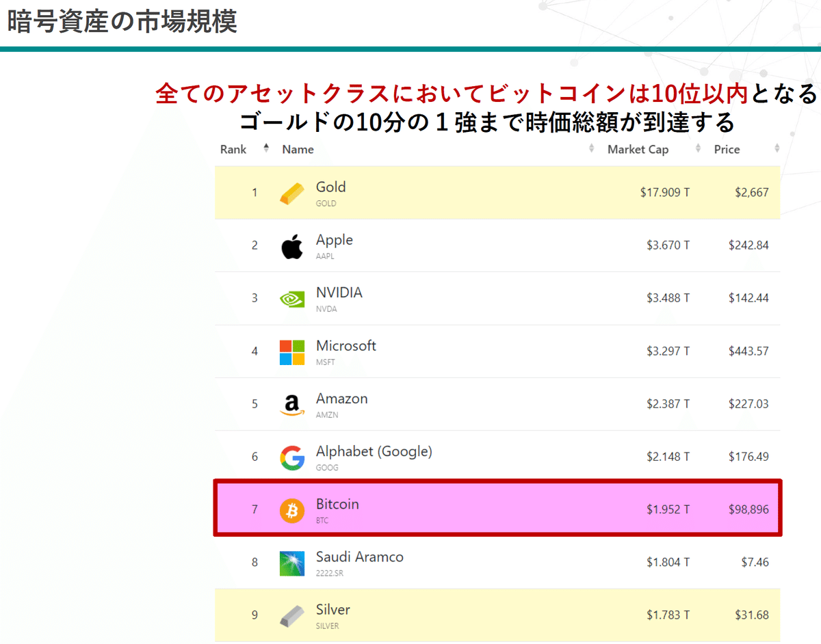The image size is (821, 644).
Task: Click the Amazon logo icon
Action: coord(292,405)
